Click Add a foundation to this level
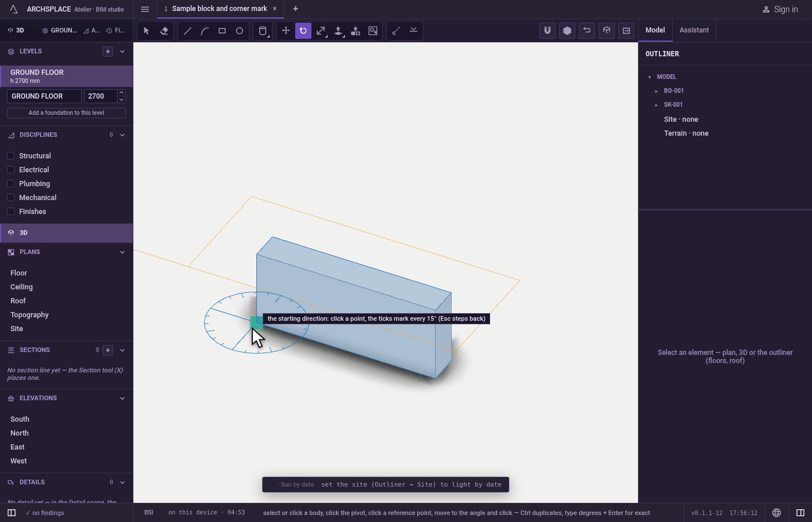The height and width of the screenshot is (522, 812). 66,113
